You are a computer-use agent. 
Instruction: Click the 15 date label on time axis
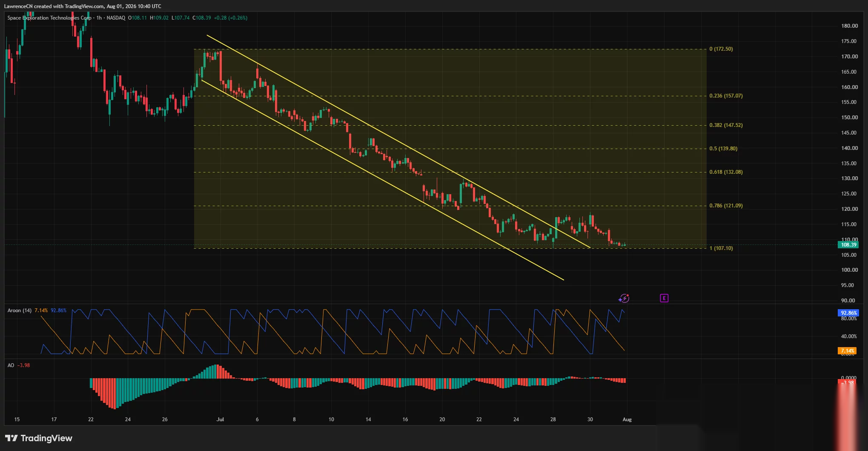[x=17, y=419]
